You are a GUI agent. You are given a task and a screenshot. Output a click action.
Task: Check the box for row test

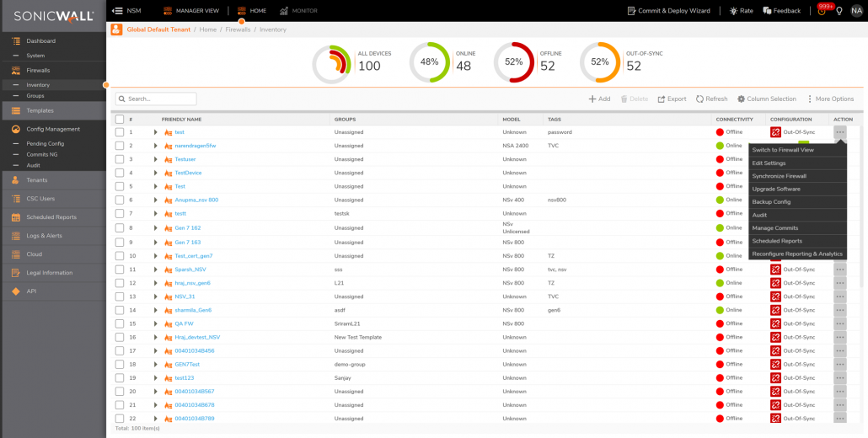pos(120,132)
